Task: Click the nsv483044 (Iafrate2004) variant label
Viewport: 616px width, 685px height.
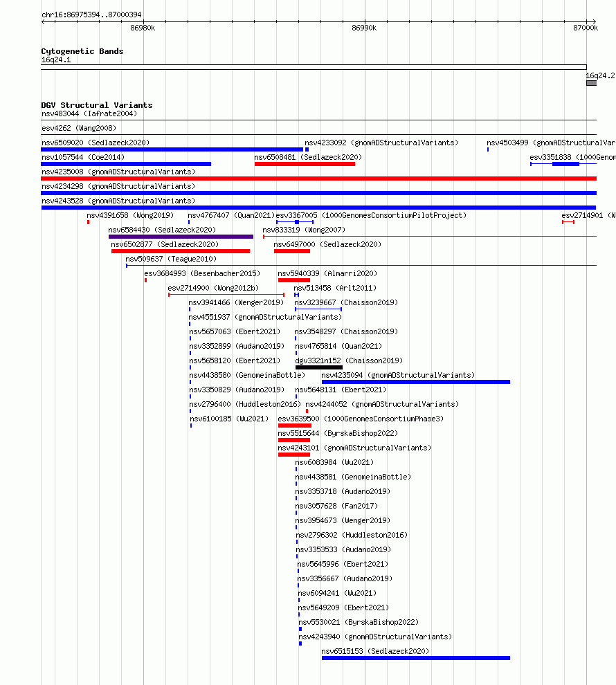Action: [89, 113]
